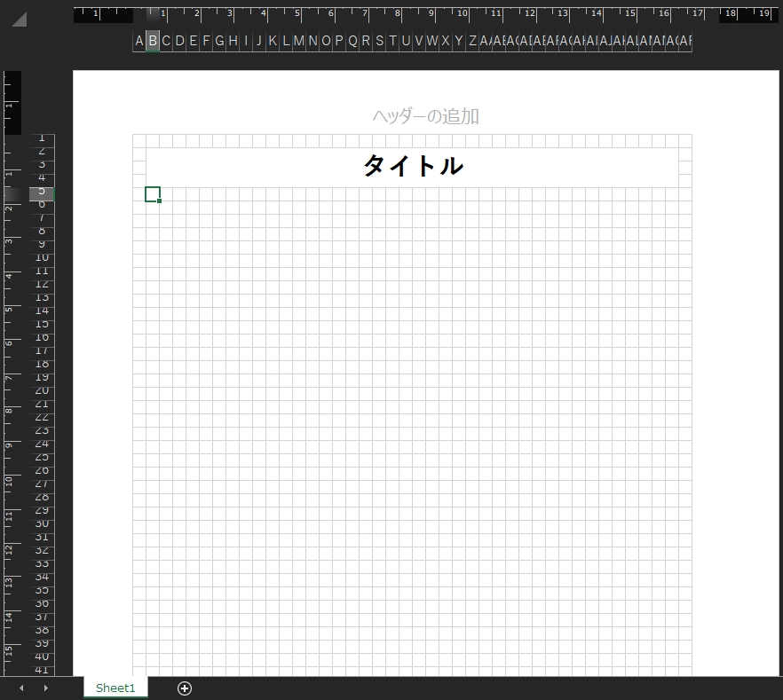The image size is (783, 700).
Task: Select the merged タイトル title cell
Action: point(412,166)
